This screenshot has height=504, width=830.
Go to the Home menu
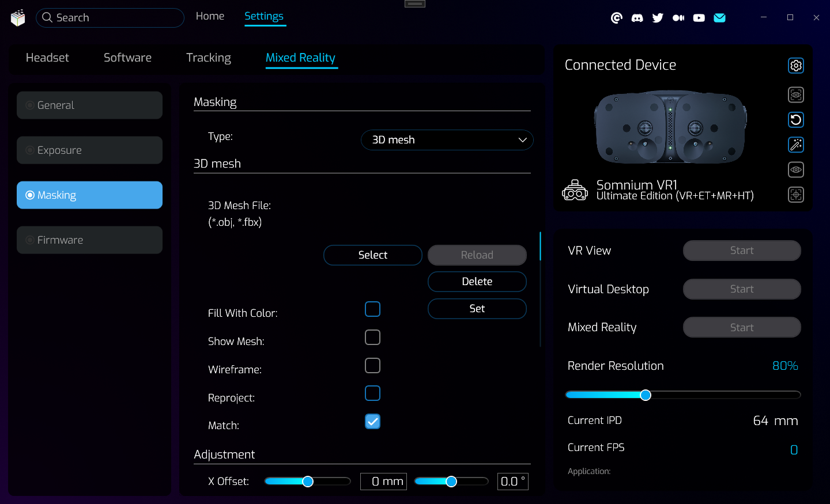point(210,16)
